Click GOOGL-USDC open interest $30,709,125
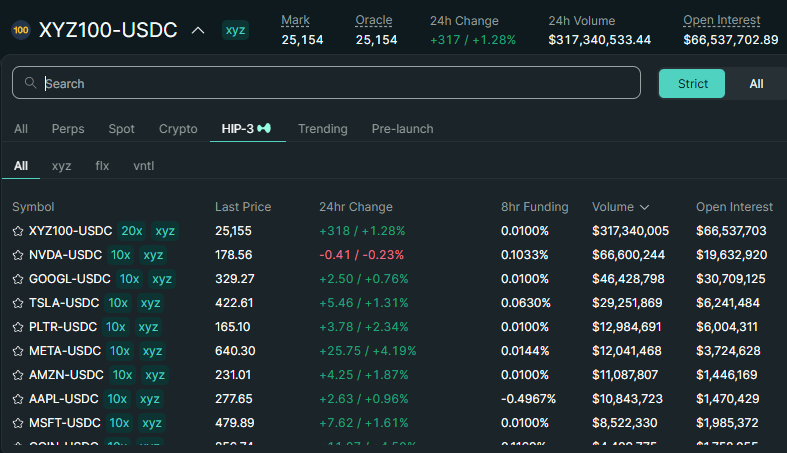 pos(730,279)
